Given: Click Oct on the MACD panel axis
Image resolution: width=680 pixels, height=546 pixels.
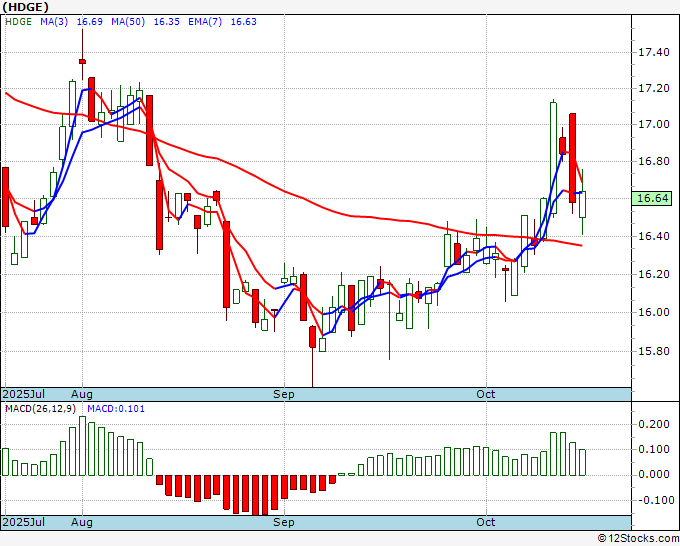Looking at the screenshot, I should tap(486, 522).
